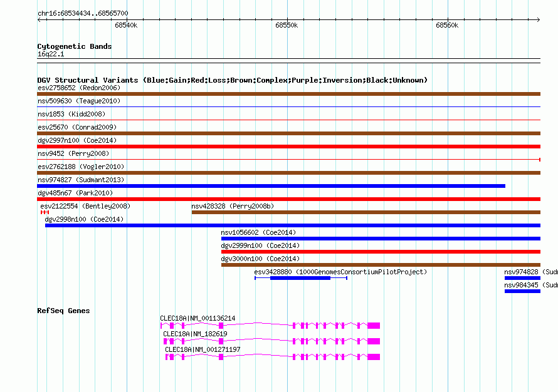
Task: Open variant dgv485n67 (Park2010) label
Action: tap(75, 193)
